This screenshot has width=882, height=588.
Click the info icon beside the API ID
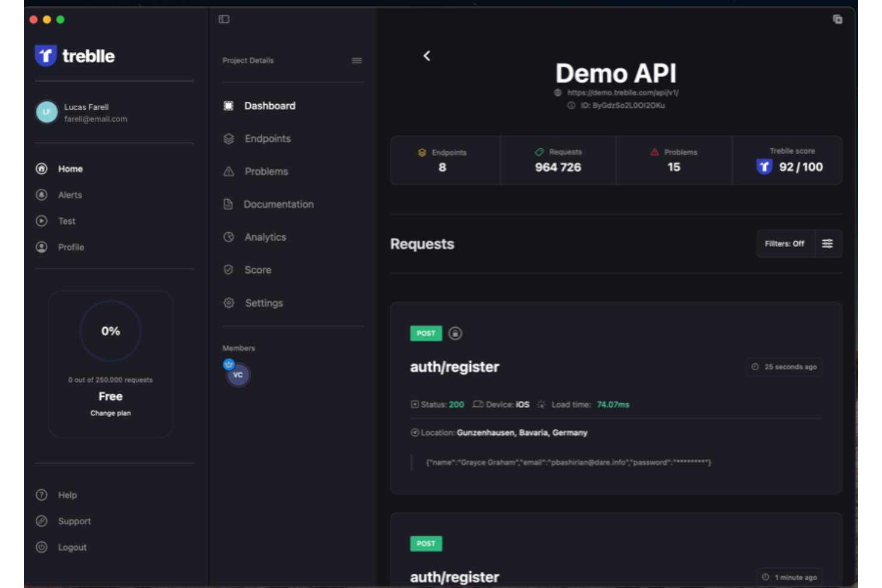click(x=571, y=105)
